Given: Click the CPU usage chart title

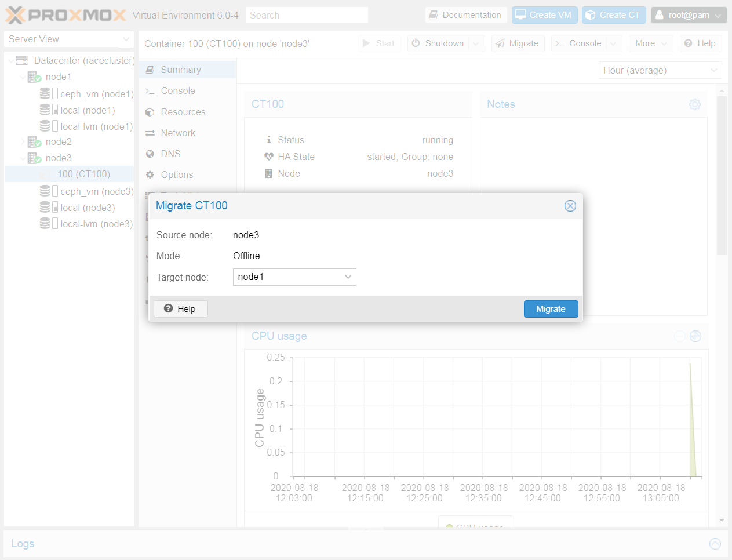Looking at the screenshot, I should click(x=279, y=336).
